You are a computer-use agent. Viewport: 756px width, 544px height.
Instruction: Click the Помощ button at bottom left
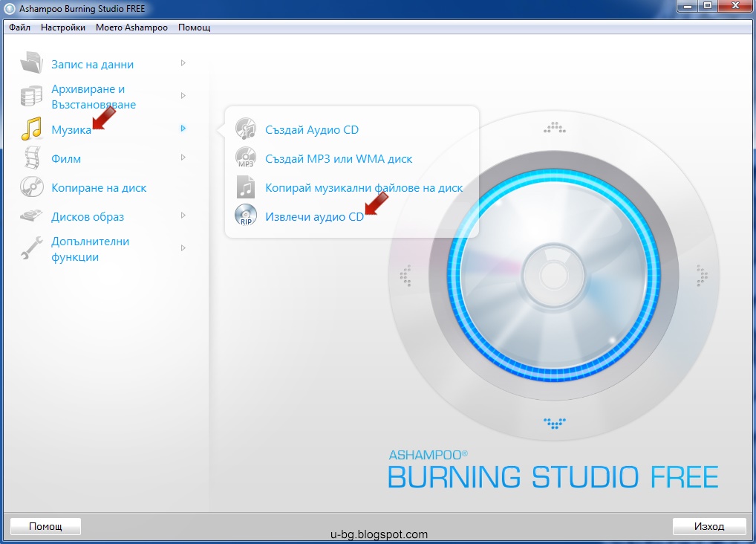[x=45, y=526]
